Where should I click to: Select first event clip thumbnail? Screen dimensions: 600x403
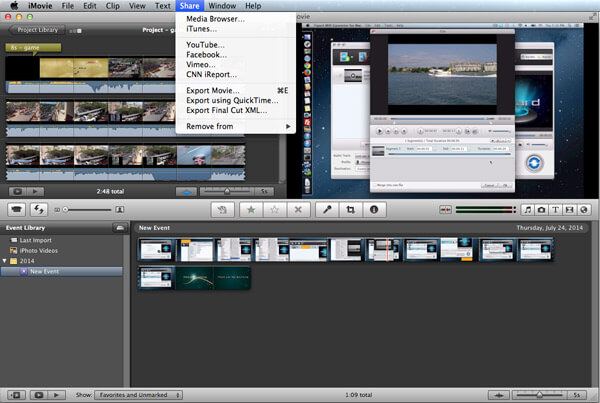[x=156, y=249]
